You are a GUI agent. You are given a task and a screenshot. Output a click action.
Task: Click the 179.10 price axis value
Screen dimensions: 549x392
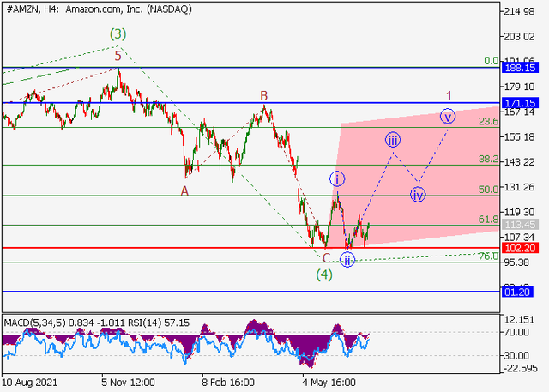pos(519,87)
